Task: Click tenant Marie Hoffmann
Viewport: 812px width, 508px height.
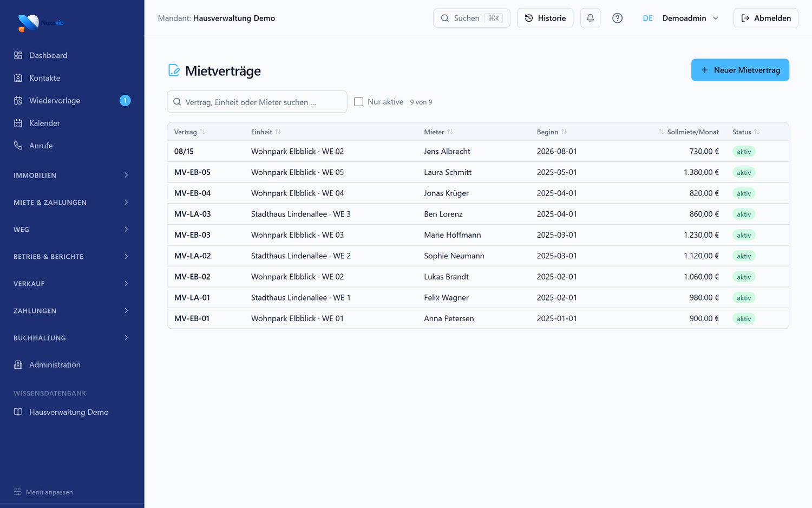Action: click(452, 235)
